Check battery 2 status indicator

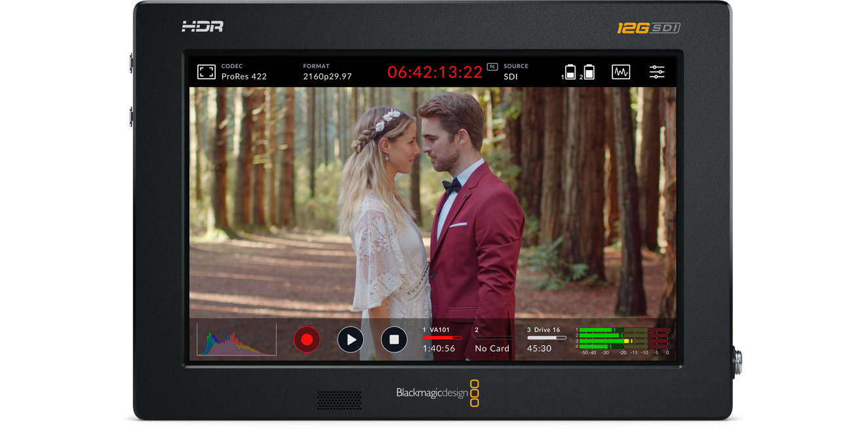587,71
